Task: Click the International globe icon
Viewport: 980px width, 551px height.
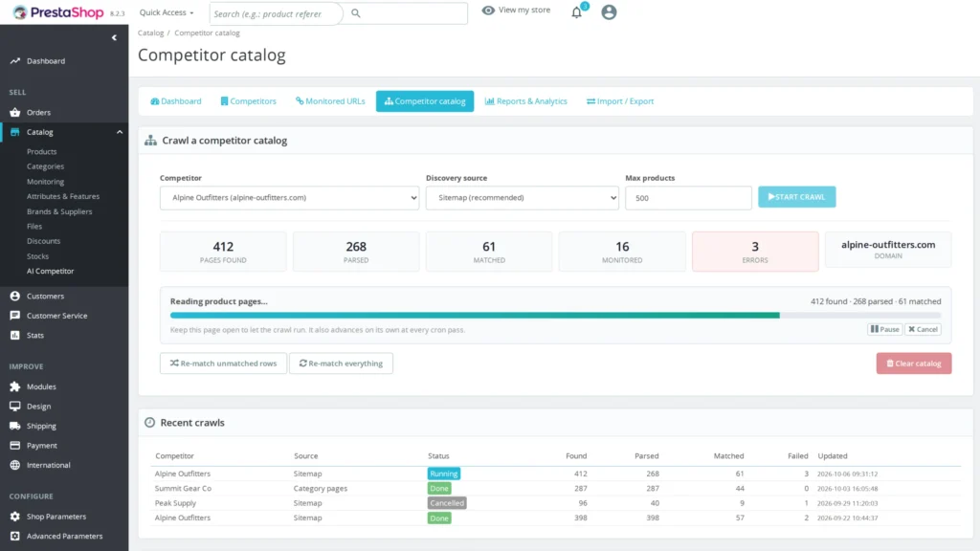Action: tap(15, 465)
